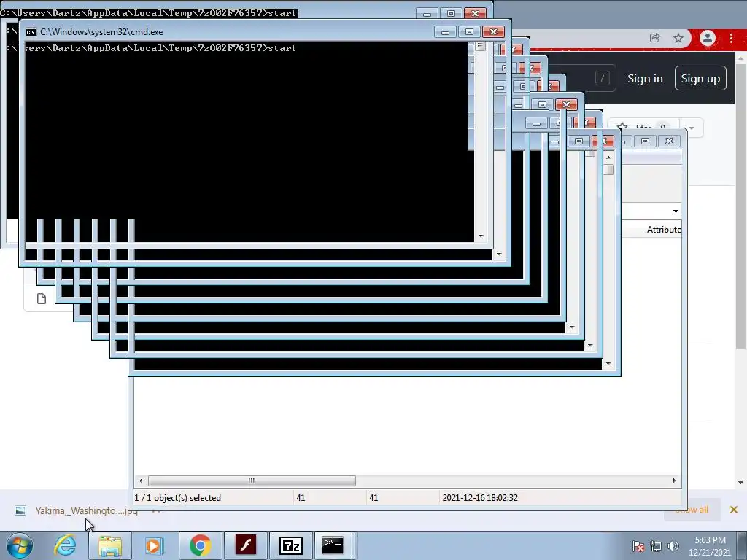Open the Adobe Flash taskbar icon
Viewport: 747px width, 560px height.
(246, 545)
